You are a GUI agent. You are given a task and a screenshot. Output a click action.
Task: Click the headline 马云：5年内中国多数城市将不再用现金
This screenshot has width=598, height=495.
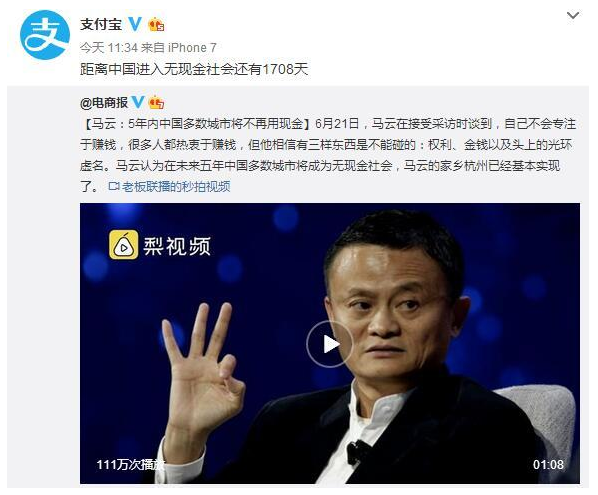[197, 124]
